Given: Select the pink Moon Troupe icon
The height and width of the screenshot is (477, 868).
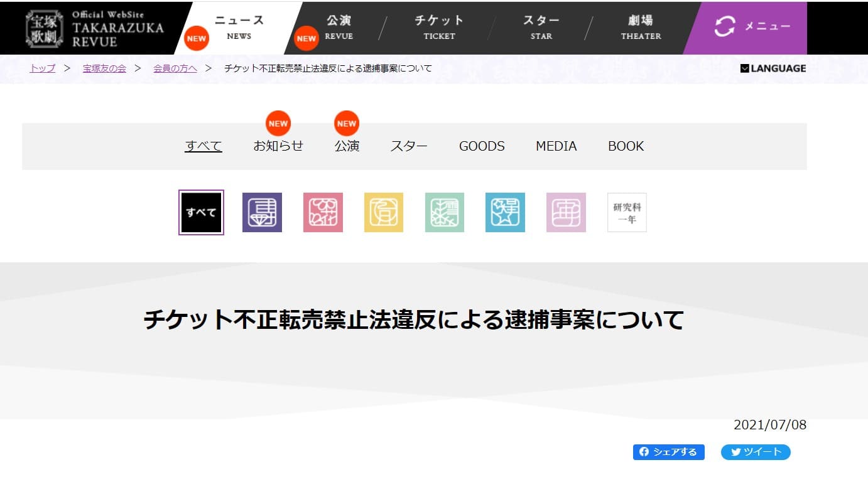Looking at the screenshot, I should (323, 212).
